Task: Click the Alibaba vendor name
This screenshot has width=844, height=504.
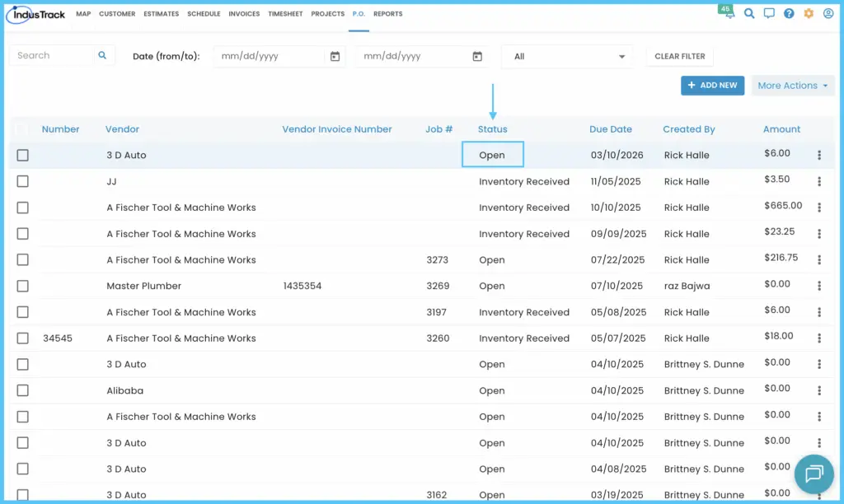Action: point(125,390)
